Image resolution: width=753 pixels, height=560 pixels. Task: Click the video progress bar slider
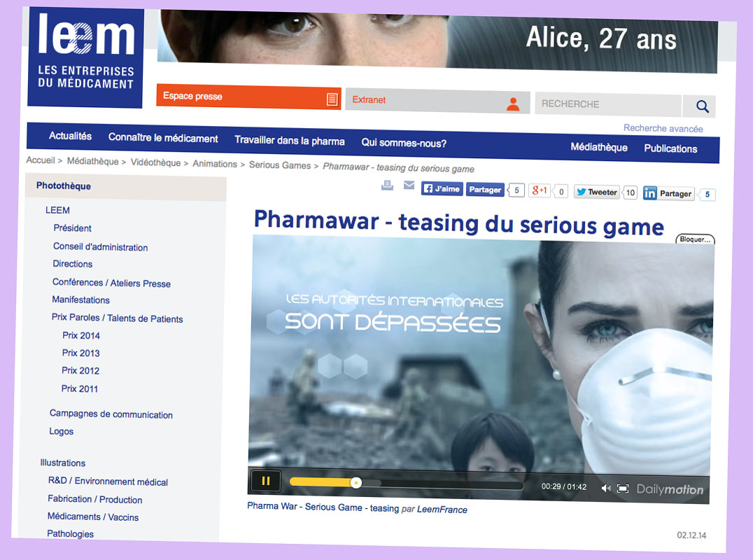tap(356, 483)
